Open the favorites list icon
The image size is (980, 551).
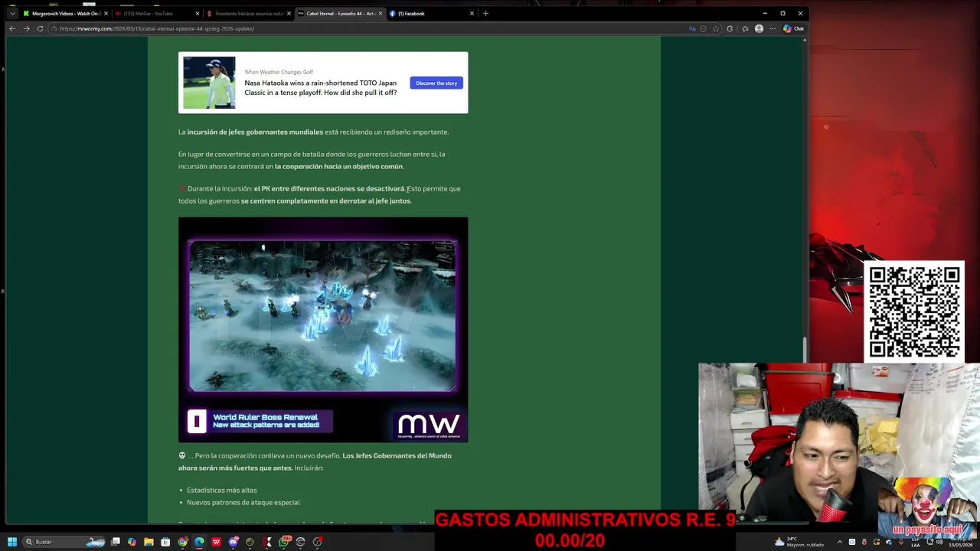[745, 28]
